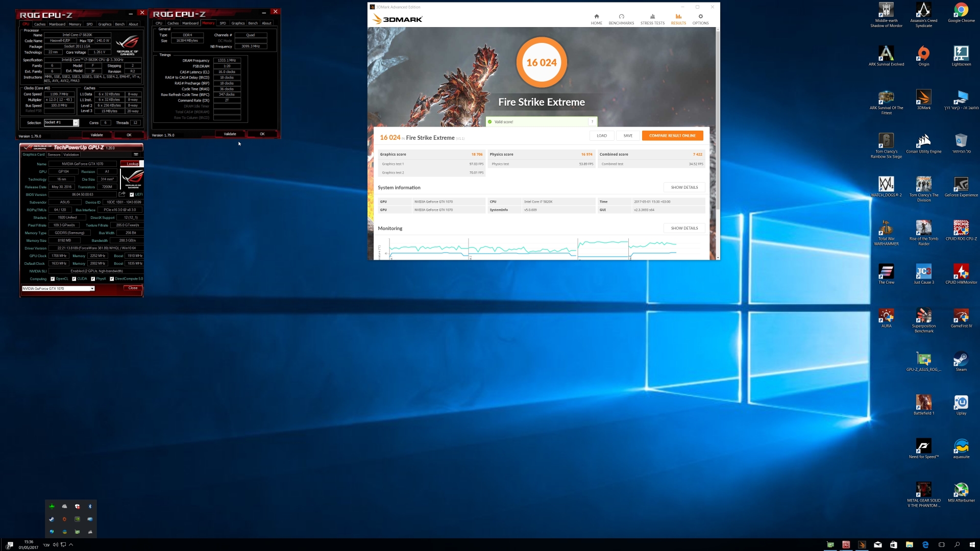The width and height of the screenshot is (980, 551).
Task: Open Superposition Benchmark shortcut
Action: 923,321
